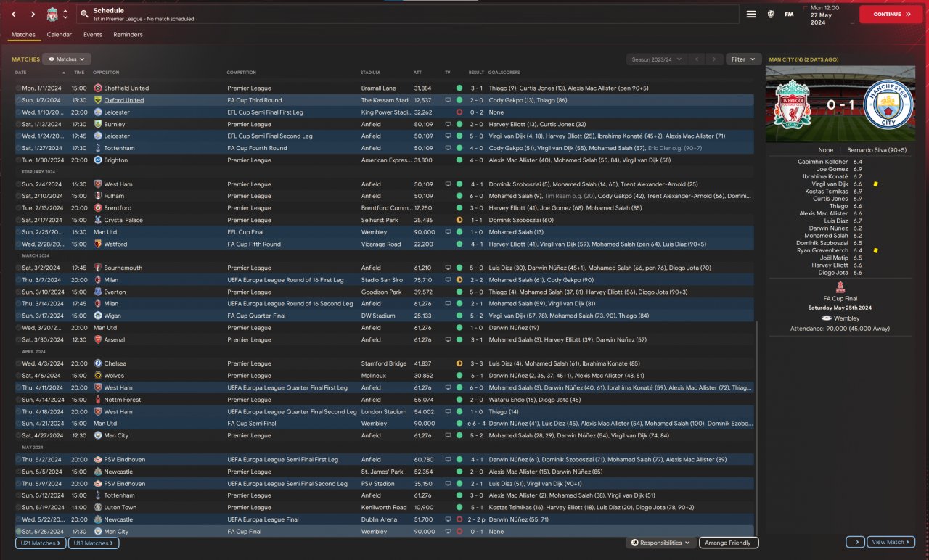Viewport: 929px width, 560px height.
Task: Tick the circle for Wed, 5/22/2024 match
Action: click(x=18, y=519)
